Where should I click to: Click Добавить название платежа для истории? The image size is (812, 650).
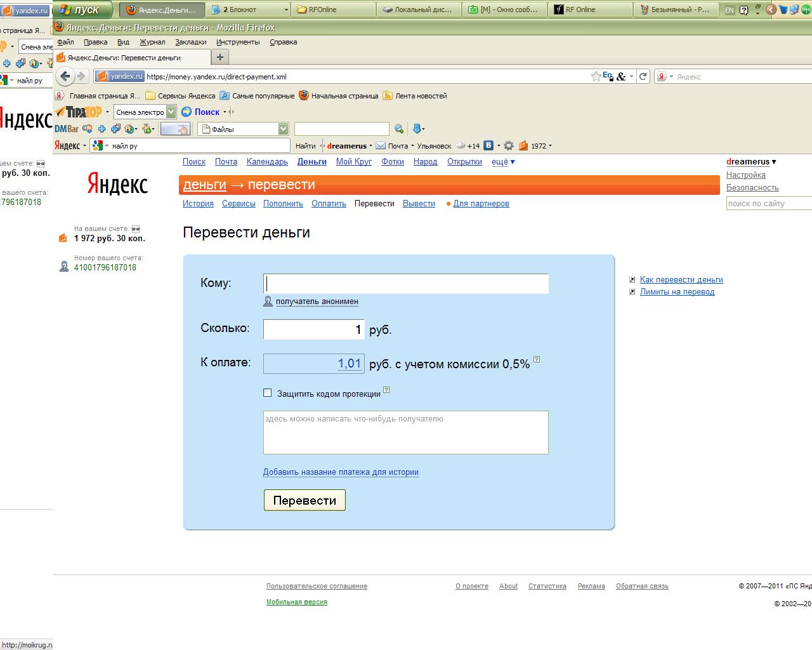[x=341, y=472]
